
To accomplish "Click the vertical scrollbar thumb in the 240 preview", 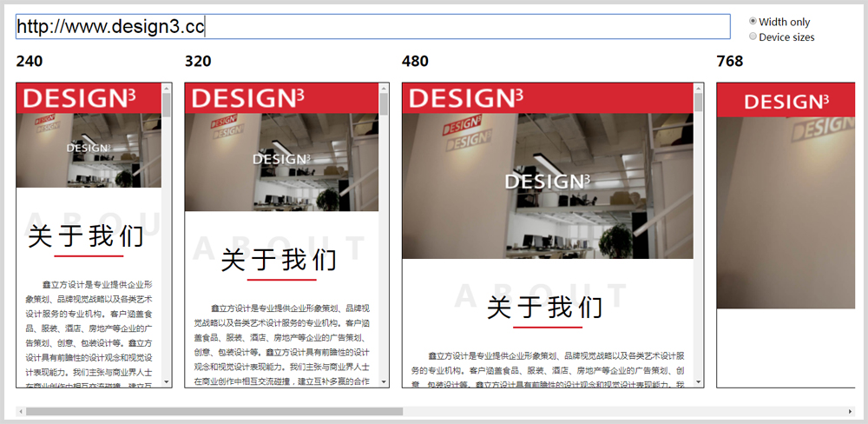I will (166, 105).
